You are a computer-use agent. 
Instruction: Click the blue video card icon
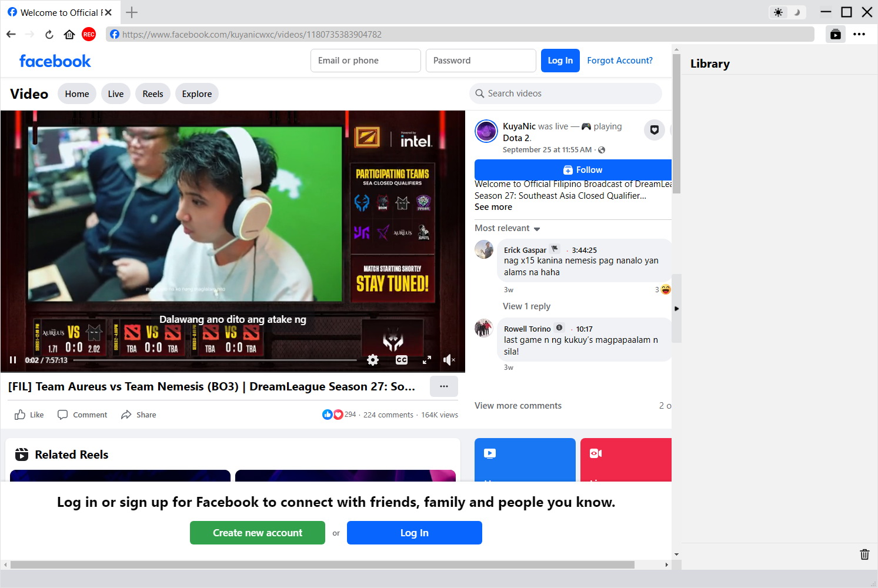pos(490,453)
